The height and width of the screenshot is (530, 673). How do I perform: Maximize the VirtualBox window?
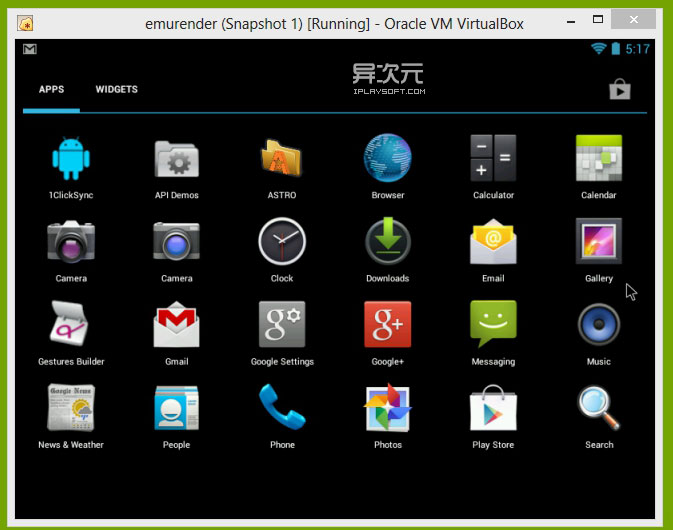click(598, 19)
